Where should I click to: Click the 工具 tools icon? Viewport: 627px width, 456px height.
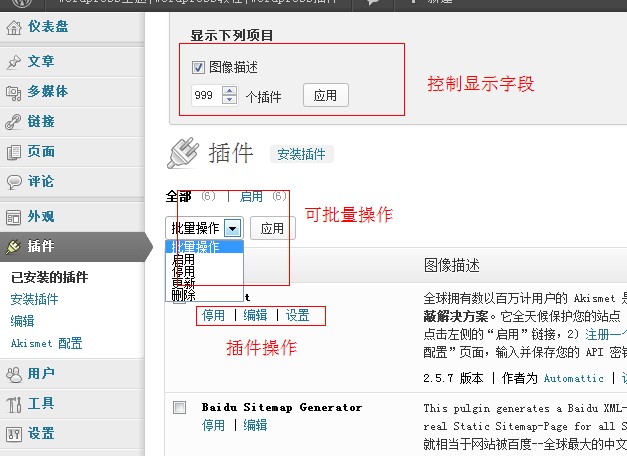click(14, 405)
